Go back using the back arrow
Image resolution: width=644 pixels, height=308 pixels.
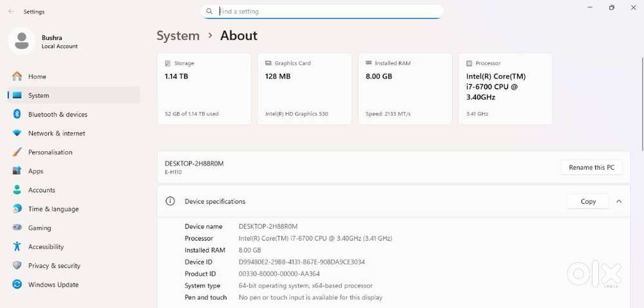pos(11,12)
